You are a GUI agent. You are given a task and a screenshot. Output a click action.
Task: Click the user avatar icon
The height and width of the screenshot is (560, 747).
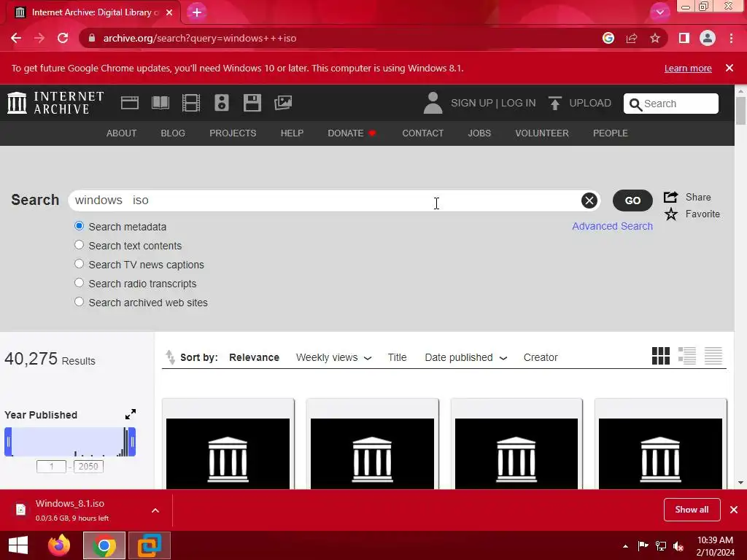click(x=433, y=103)
